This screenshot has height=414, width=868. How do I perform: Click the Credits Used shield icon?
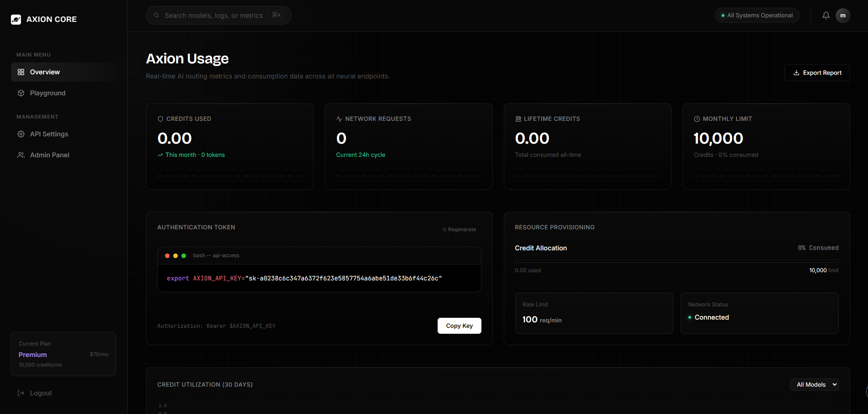(160, 119)
